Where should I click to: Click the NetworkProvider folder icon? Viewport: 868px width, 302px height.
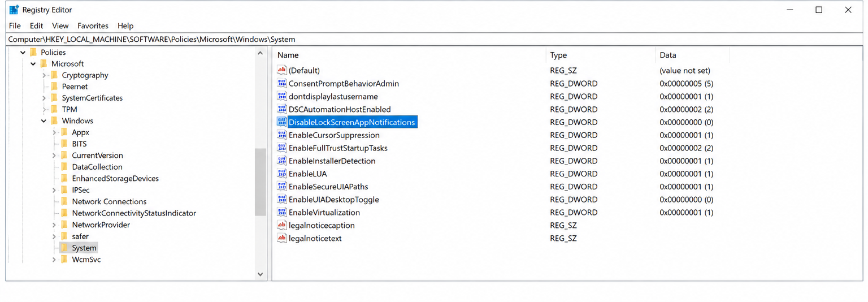pos(64,225)
